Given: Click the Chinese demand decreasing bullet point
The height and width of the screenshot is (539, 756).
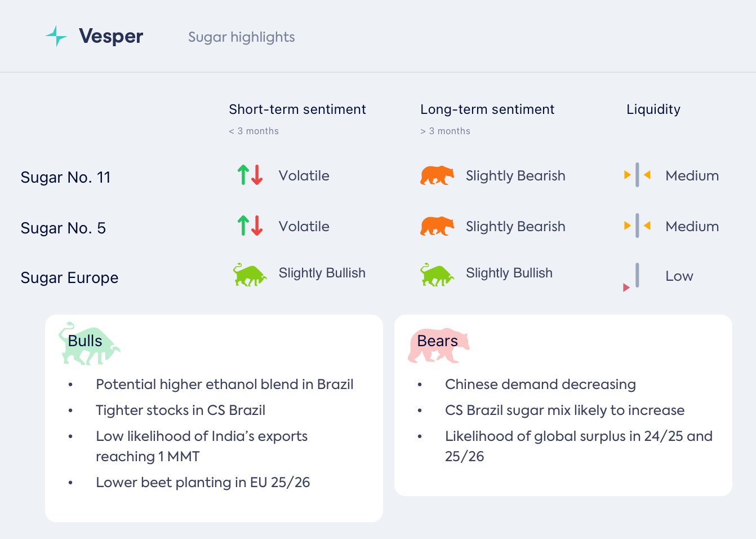Looking at the screenshot, I should pyautogui.click(x=540, y=385).
